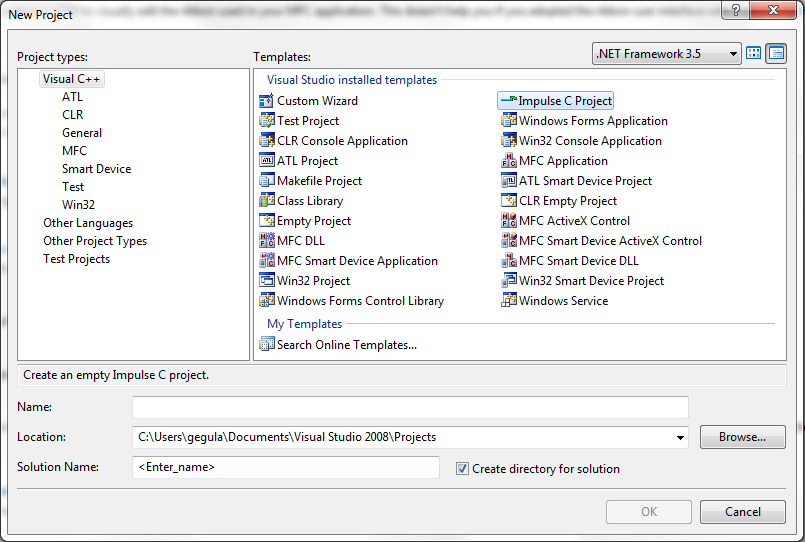Select Visual C++ project type
Image resolution: width=805 pixels, height=542 pixels.
(71, 79)
